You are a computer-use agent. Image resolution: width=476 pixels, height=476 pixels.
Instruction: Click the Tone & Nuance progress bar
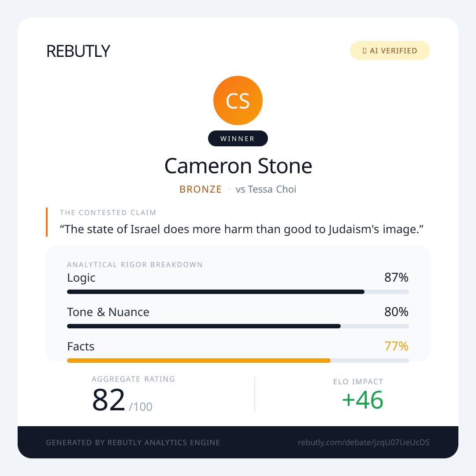pyautogui.click(x=238, y=326)
